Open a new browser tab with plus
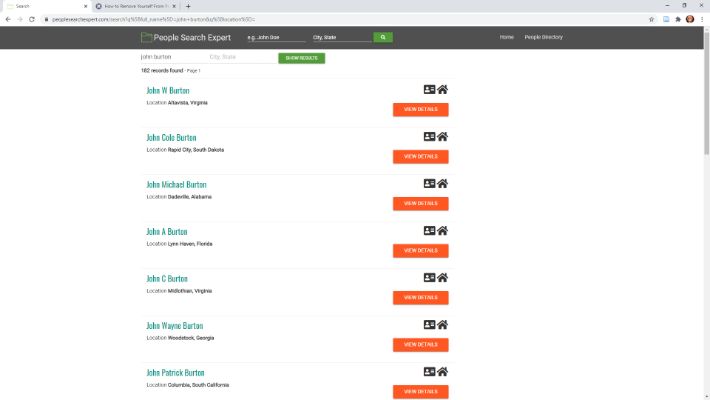 (188, 6)
